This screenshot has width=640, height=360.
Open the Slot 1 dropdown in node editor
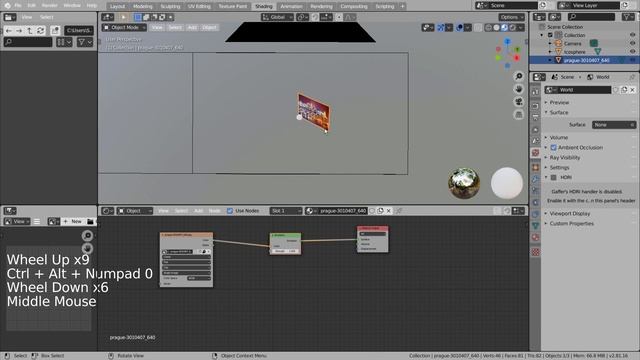(x=286, y=211)
